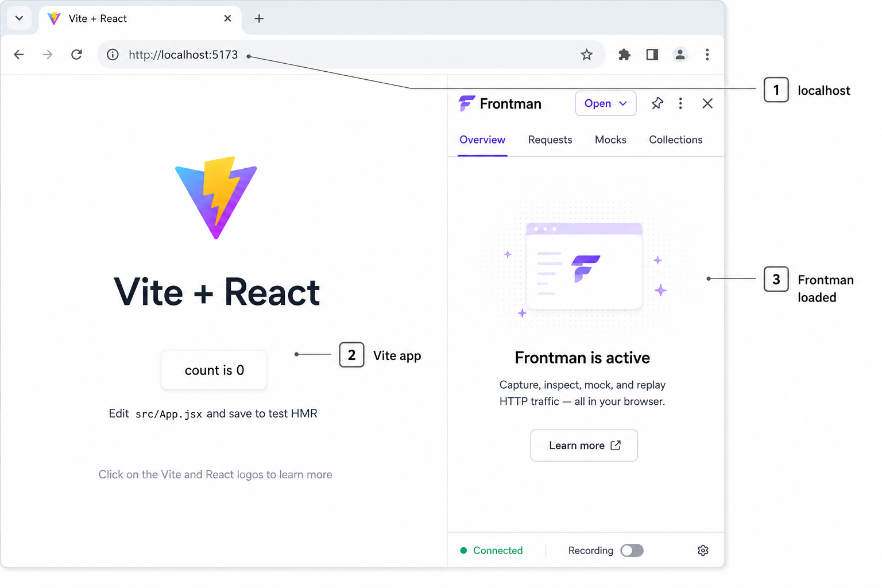This screenshot has width=882, height=588.
Task: Expand the Open dropdown in Frontman
Action: tap(606, 103)
